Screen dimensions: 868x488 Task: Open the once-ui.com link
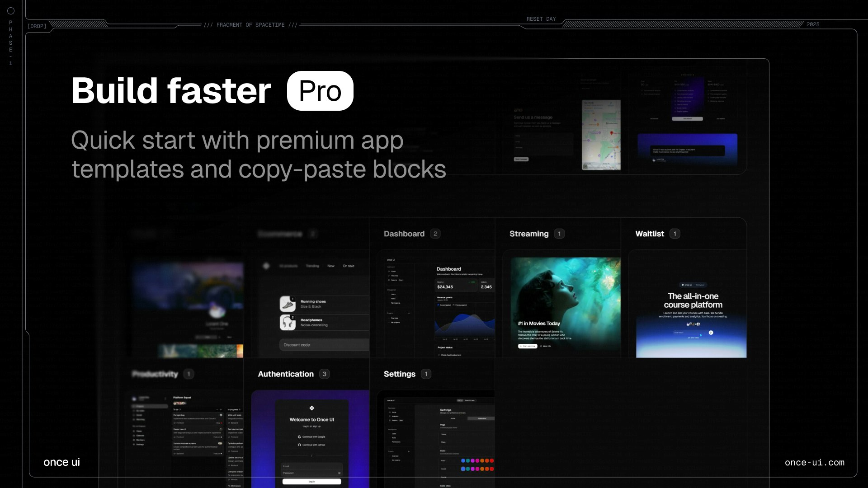[814, 462]
